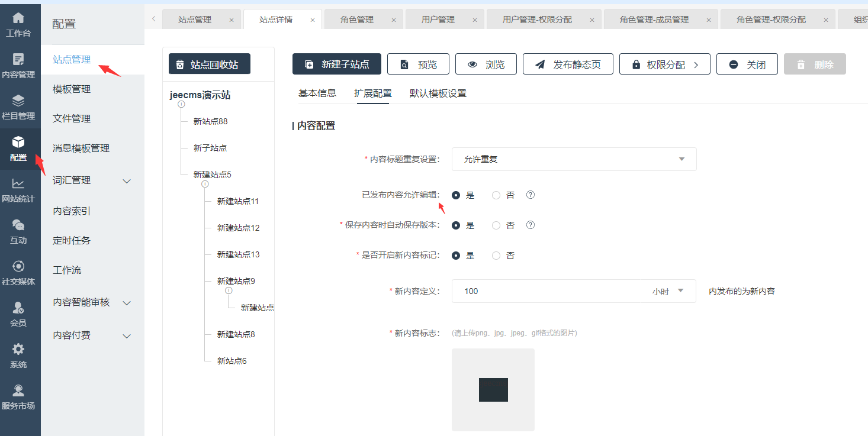Click the 新内容标志 image thumbnail
Viewport: 868px width, 436px height.
point(493,389)
